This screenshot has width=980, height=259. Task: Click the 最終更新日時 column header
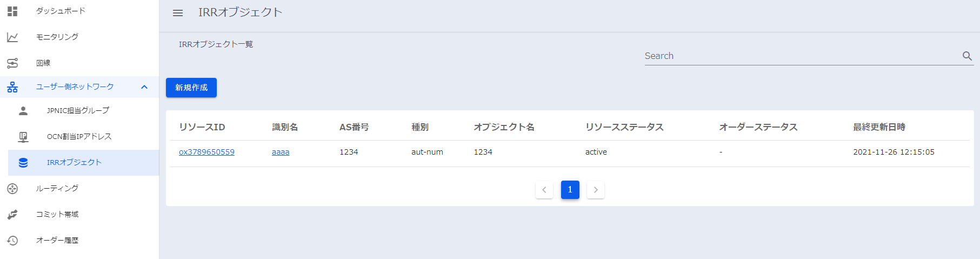(879, 127)
